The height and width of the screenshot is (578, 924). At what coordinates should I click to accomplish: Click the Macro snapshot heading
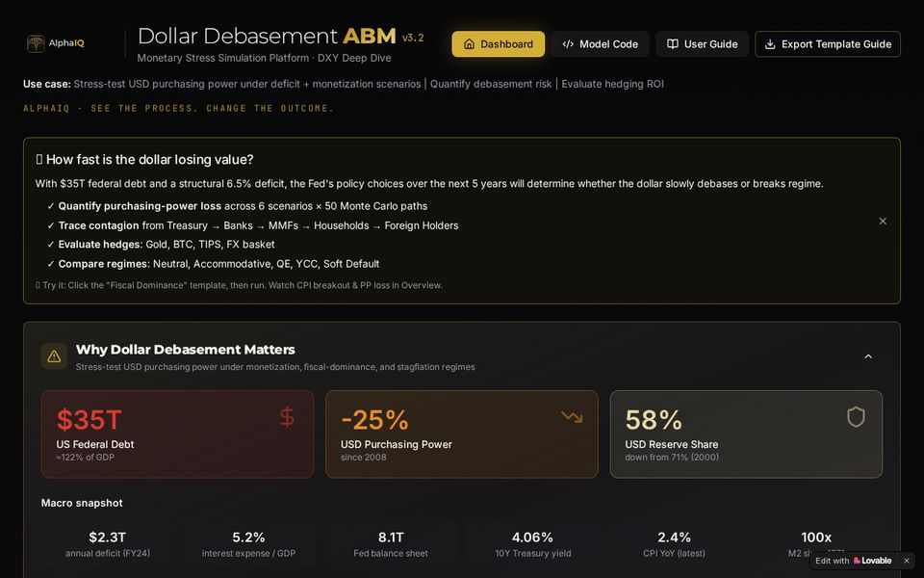82,503
